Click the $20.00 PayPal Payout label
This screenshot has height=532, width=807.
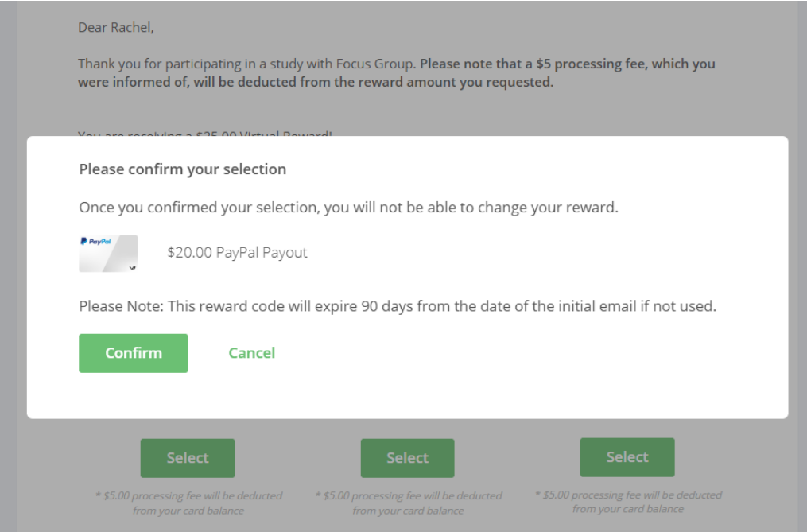pyautogui.click(x=237, y=252)
